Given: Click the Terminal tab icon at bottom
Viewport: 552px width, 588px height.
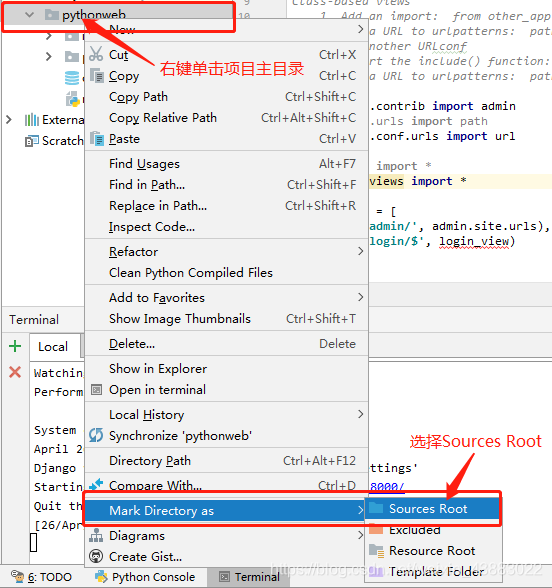Looking at the screenshot, I should [x=224, y=577].
